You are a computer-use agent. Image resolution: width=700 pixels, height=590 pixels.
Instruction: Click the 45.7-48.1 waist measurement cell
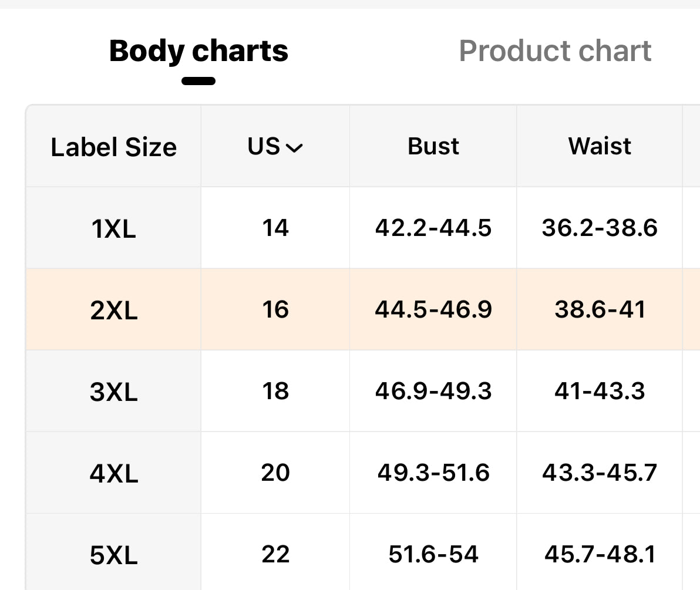(600, 554)
